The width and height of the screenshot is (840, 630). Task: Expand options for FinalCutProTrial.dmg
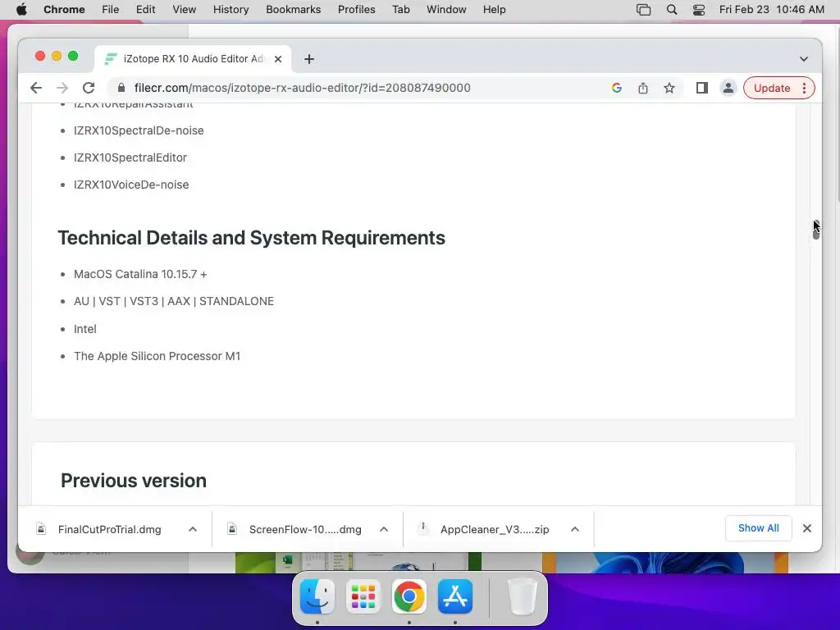193,529
